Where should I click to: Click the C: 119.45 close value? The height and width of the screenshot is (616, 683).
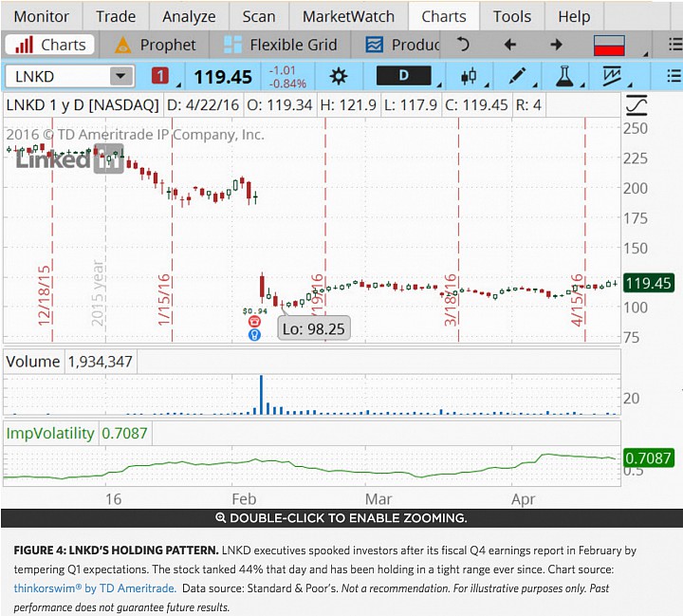[x=476, y=105]
